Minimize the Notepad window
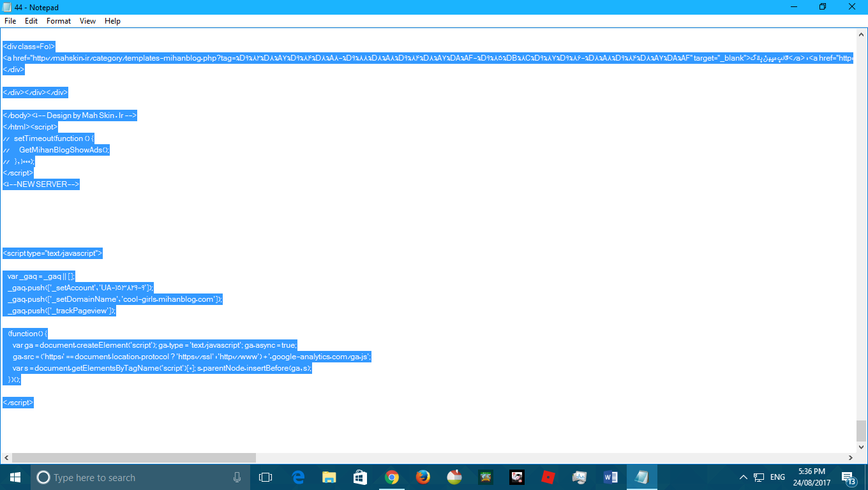868x490 pixels. [793, 6]
